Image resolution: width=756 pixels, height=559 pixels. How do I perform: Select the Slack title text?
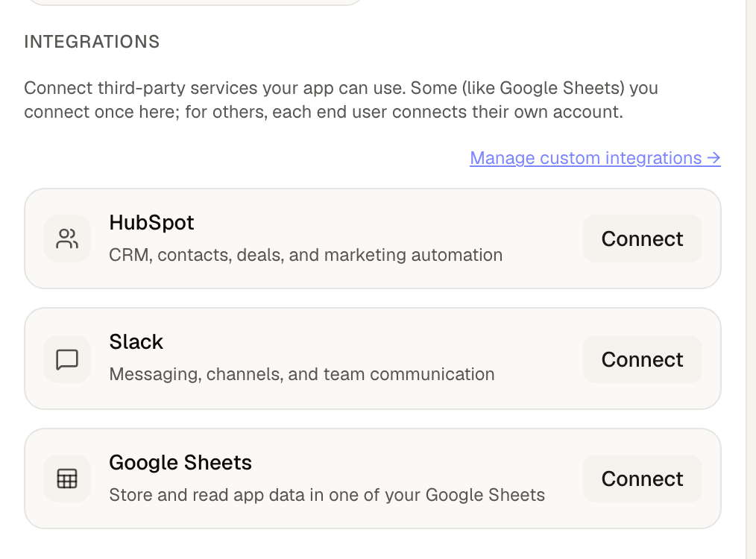pyautogui.click(x=136, y=341)
